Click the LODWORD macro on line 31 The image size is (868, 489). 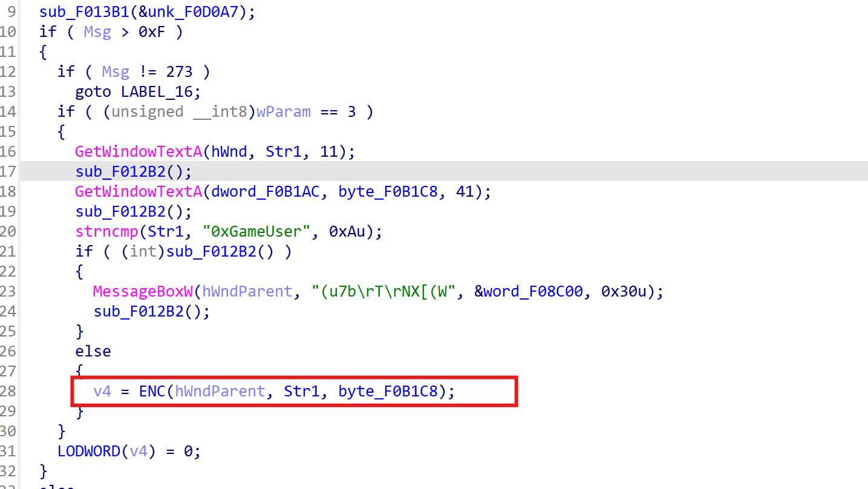[x=88, y=451]
